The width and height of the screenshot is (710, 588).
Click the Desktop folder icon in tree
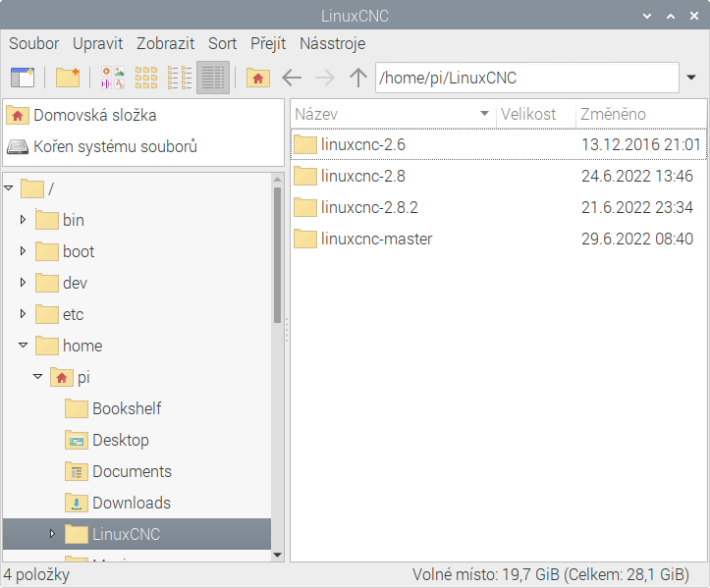(x=77, y=440)
